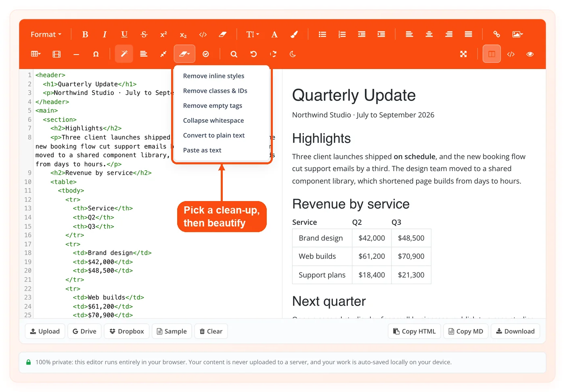This screenshot has width=565, height=392.
Task: Select Collapse whitespace option
Action: click(x=213, y=120)
